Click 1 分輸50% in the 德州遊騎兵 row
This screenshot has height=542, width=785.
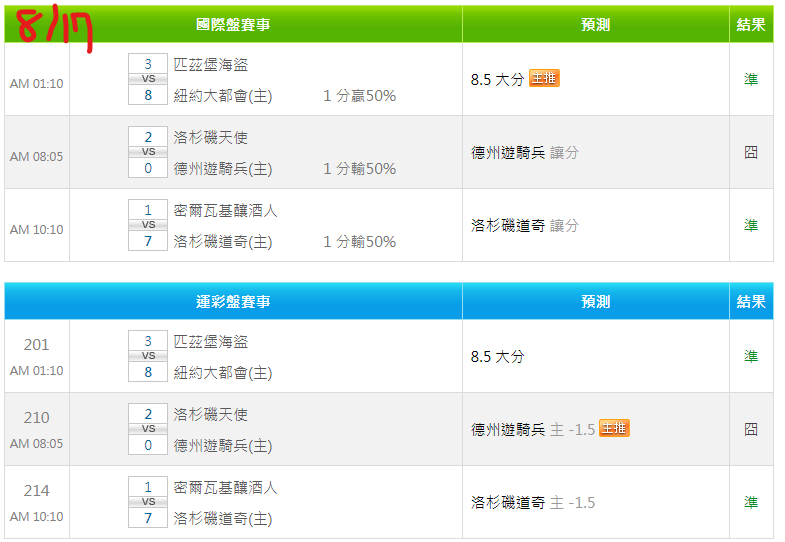359,169
